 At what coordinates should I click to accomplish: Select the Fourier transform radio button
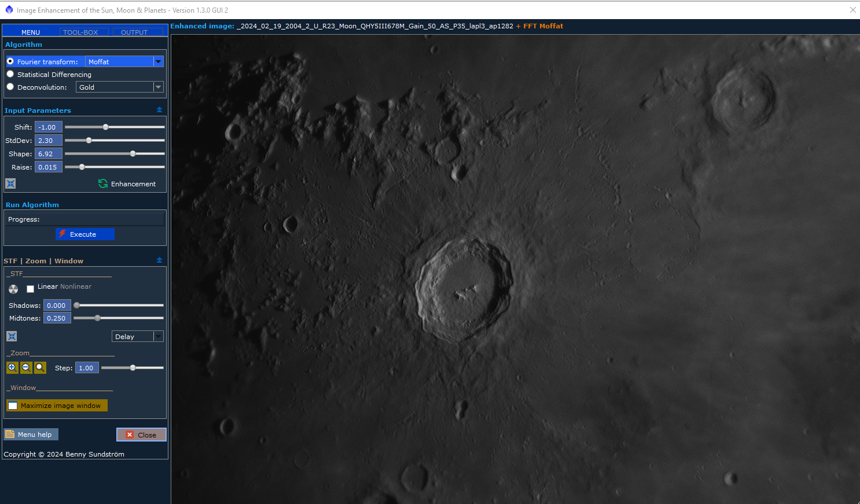pos(10,61)
